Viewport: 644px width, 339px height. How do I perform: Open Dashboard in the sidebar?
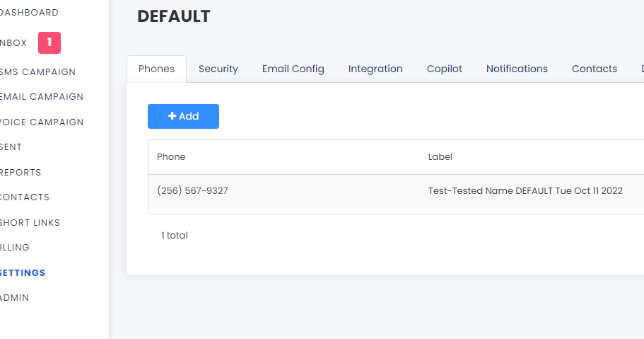30,13
